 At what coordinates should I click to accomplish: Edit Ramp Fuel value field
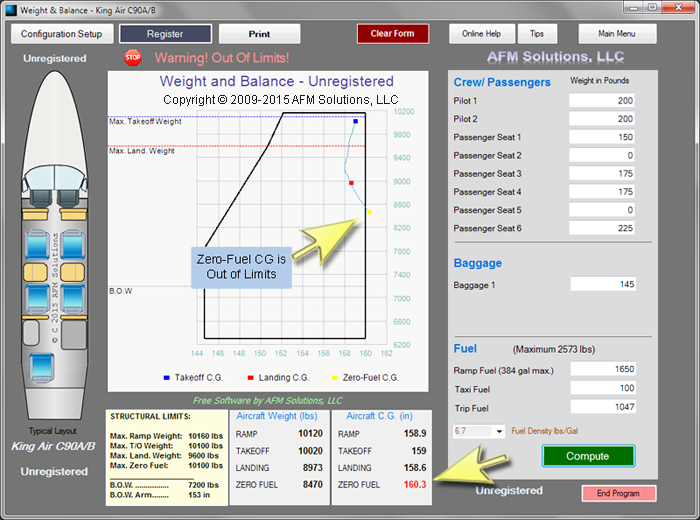click(603, 369)
